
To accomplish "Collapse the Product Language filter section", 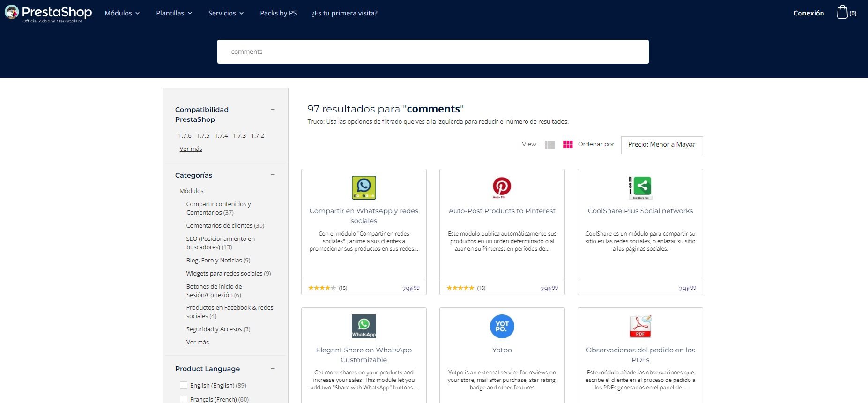I will tap(273, 369).
